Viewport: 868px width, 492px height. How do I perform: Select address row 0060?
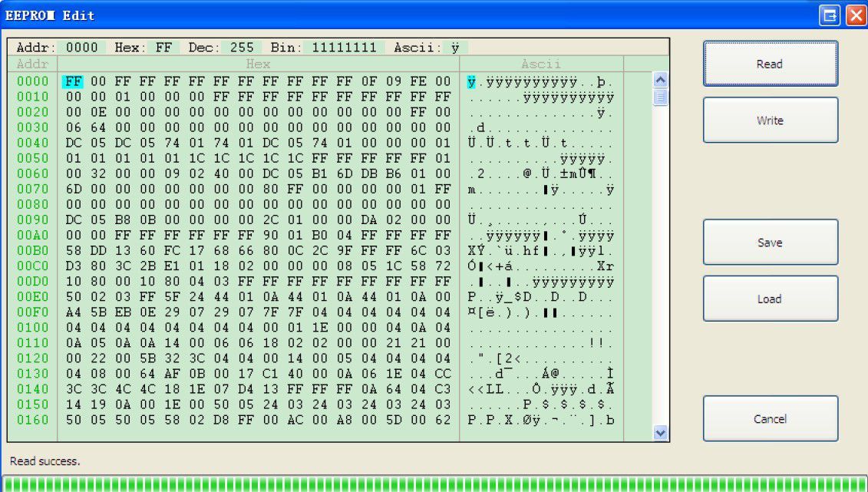click(33, 173)
